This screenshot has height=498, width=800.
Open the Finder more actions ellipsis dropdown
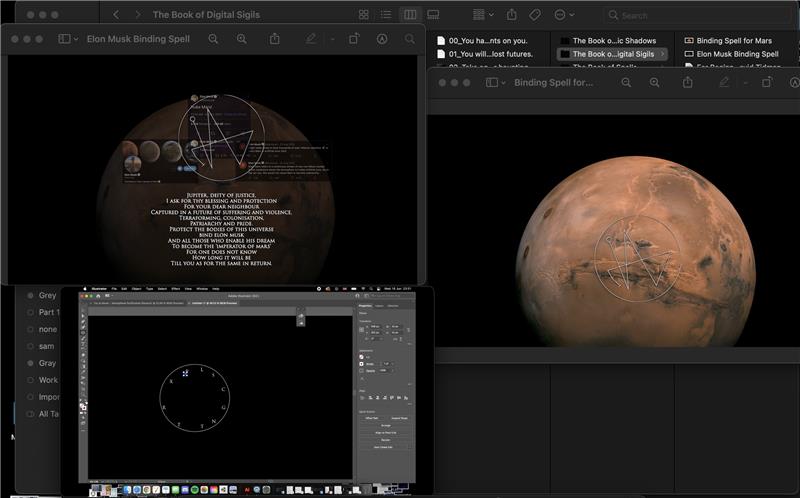(x=565, y=15)
